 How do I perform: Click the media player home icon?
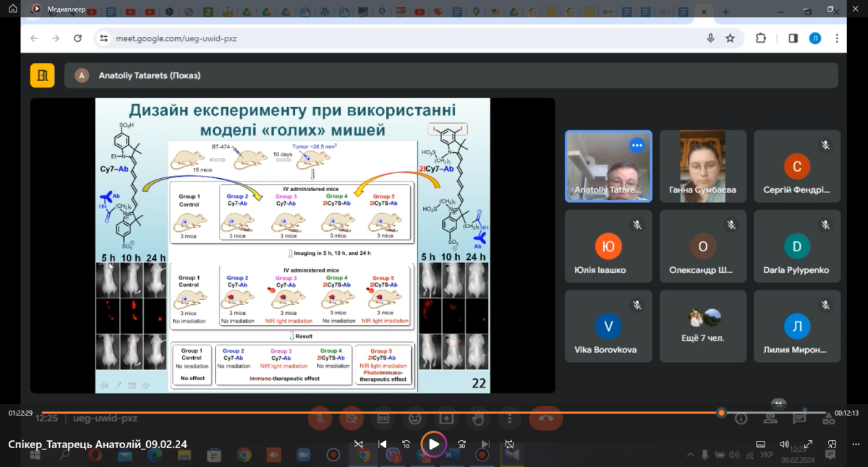point(12,9)
